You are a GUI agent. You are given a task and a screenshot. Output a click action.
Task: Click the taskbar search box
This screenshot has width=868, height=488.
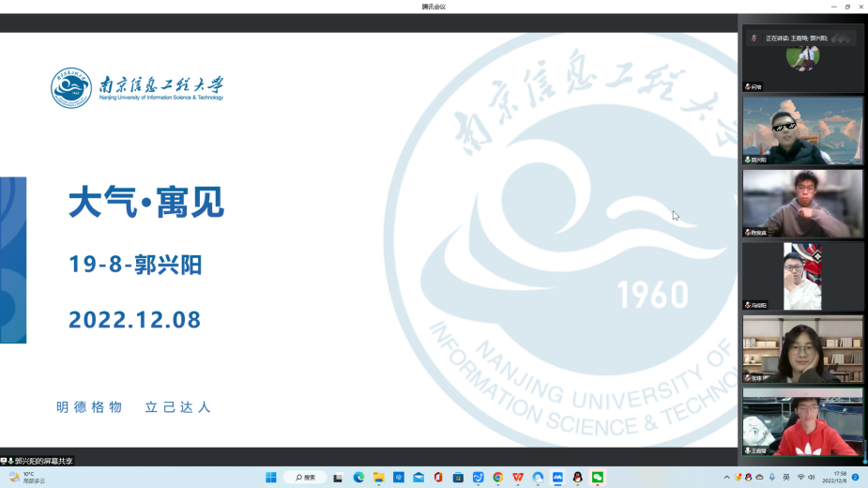(x=305, y=478)
